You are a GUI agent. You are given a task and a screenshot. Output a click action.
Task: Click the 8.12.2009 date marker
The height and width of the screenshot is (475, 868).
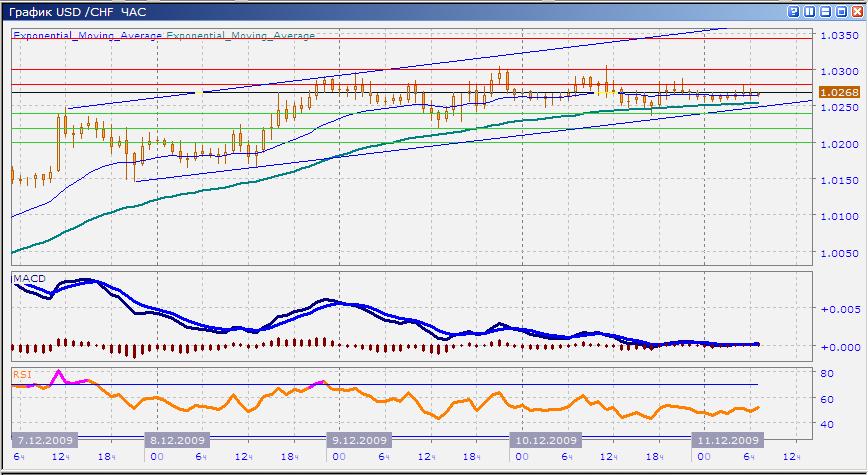176,440
